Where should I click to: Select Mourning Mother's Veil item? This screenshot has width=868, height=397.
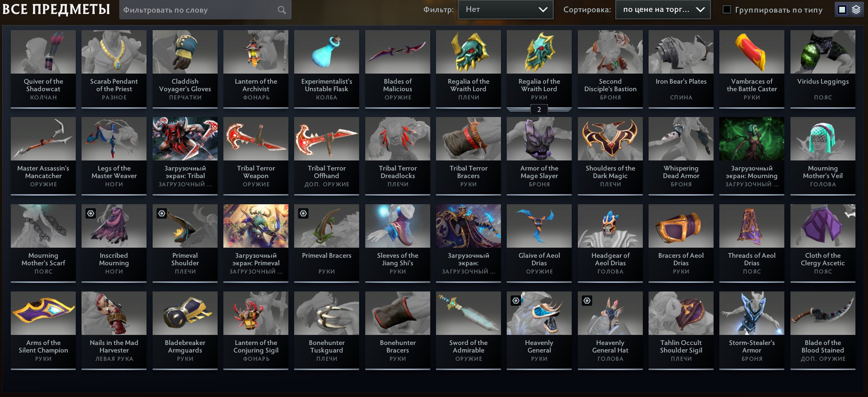click(x=823, y=155)
